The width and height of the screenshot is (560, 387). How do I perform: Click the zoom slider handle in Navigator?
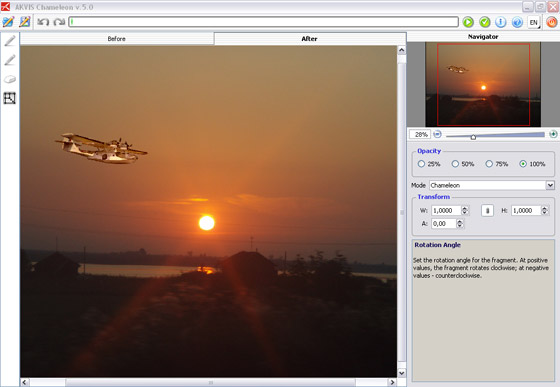pos(473,137)
